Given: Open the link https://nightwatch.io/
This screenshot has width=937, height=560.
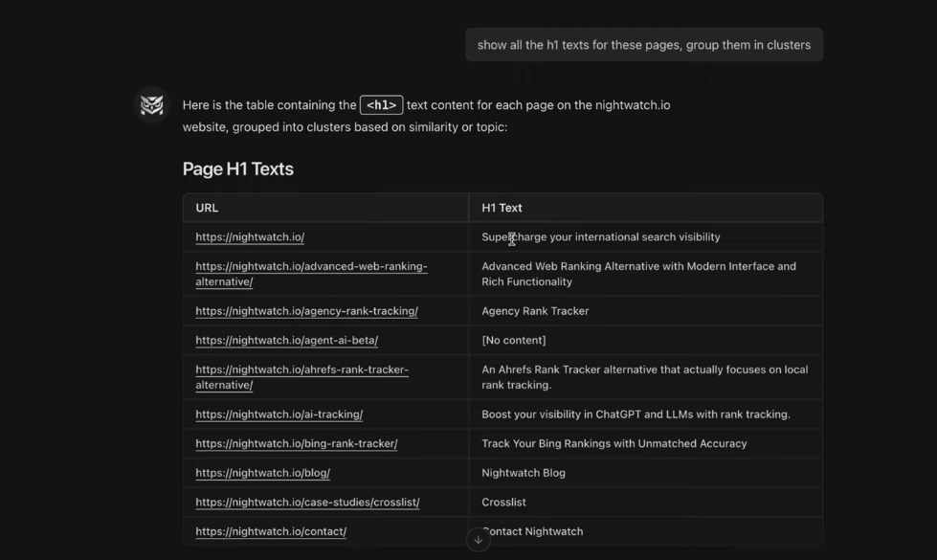Looking at the screenshot, I should pos(250,236).
